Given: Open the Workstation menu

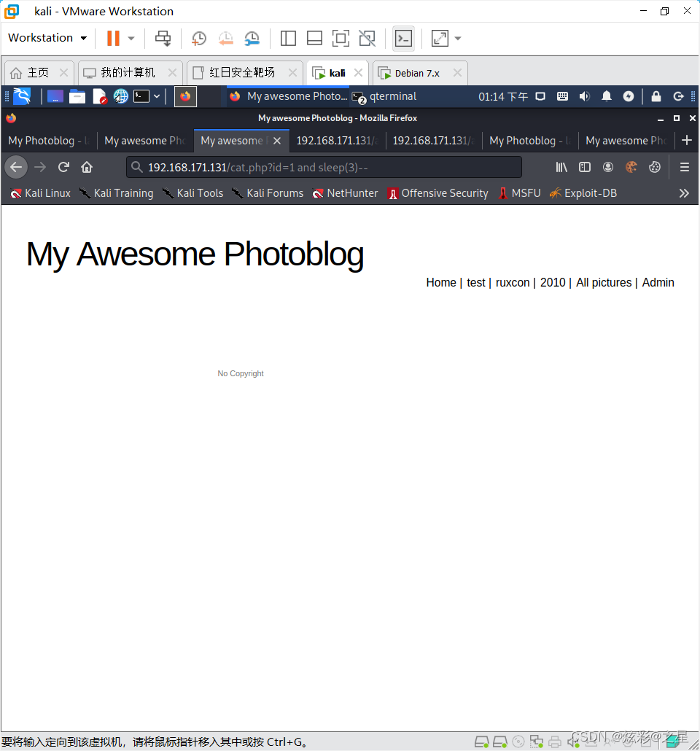Looking at the screenshot, I should pyautogui.click(x=47, y=38).
